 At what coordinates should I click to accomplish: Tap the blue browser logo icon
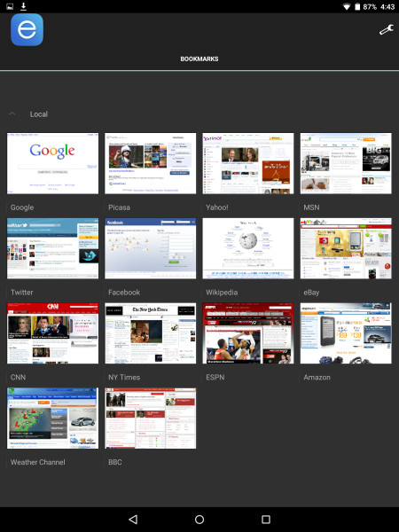click(x=27, y=29)
